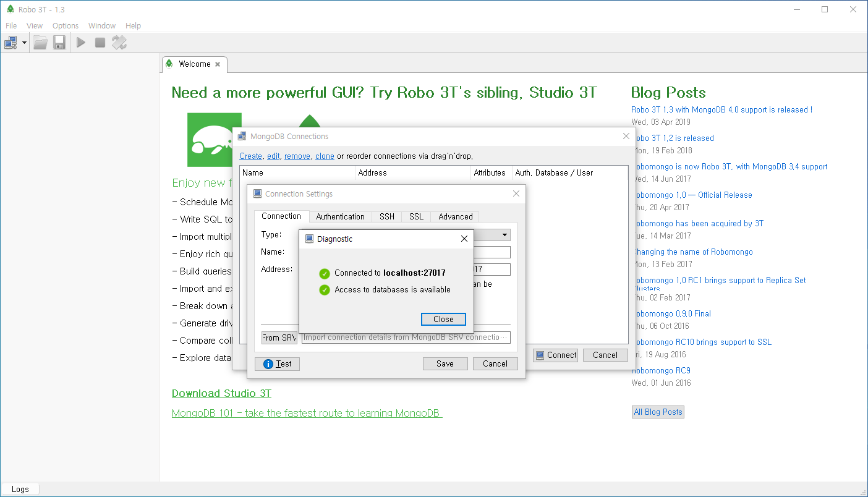Click green check beside Access to databases
This screenshot has height=497, width=868.
pyautogui.click(x=325, y=290)
